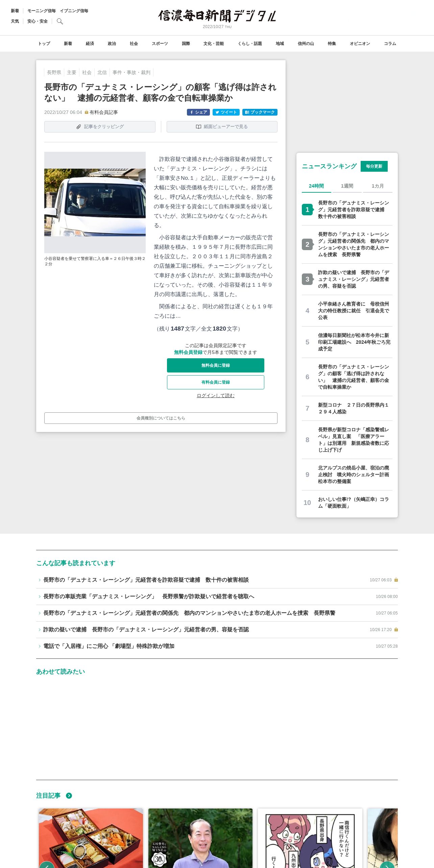Switch ranking to 1カ月 tab
The image size is (434, 868).
tap(378, 186)
